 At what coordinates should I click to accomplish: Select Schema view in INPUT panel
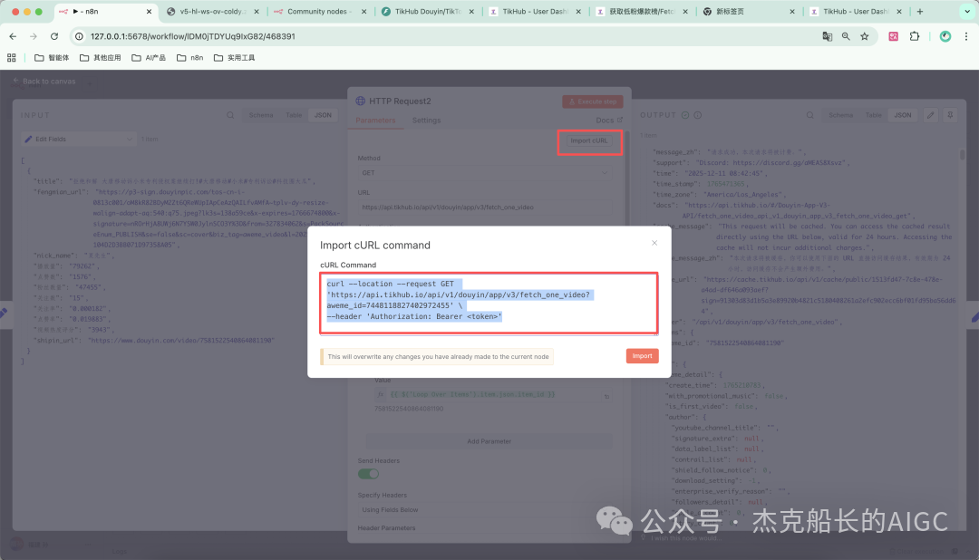coord(261,115)
